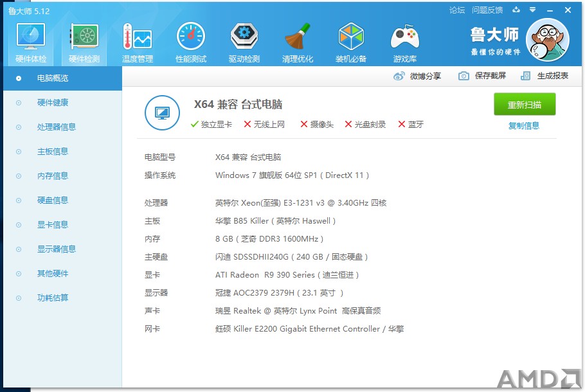Select 硬盘信息 sidebar item

(63, 200)
